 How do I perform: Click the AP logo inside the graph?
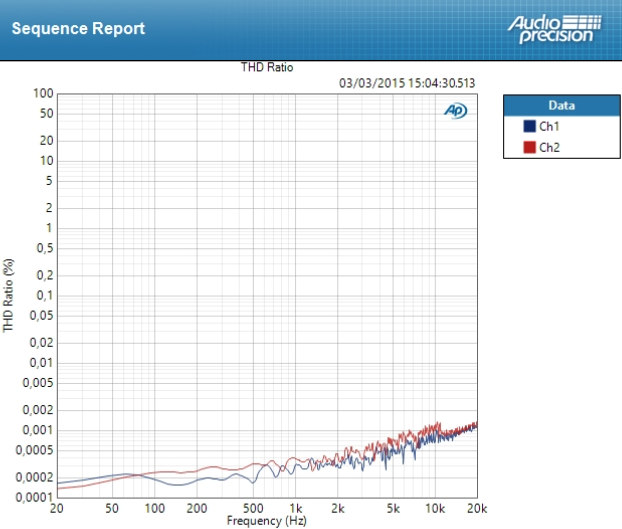pyautogui.click(x=455, y=110)
